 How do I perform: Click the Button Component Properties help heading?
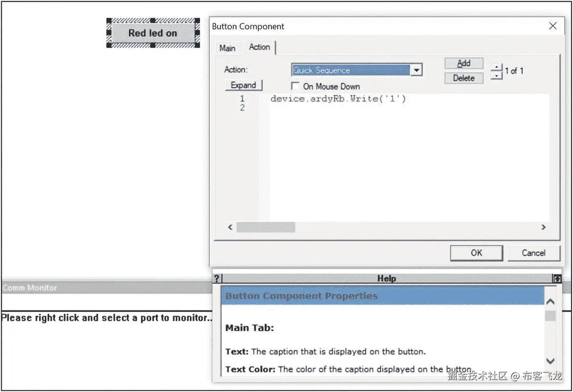coord(302,296)
